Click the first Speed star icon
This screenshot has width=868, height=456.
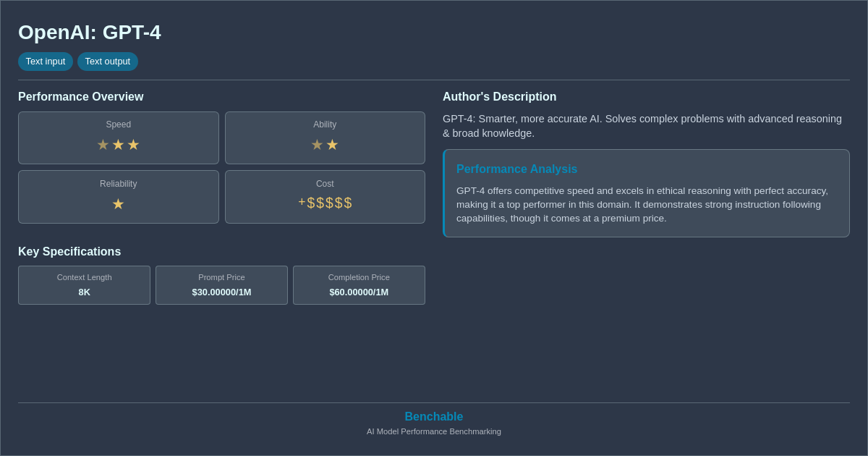tap(103, 145)
